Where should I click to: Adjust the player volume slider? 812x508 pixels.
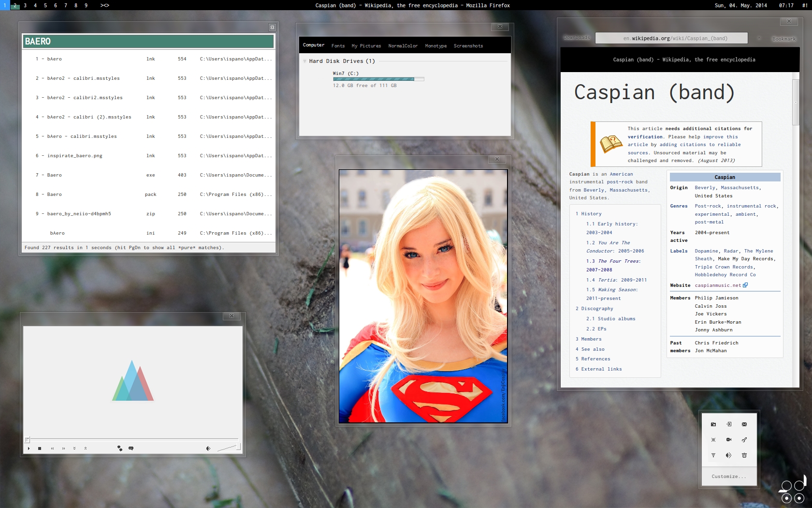click(228, 448)
